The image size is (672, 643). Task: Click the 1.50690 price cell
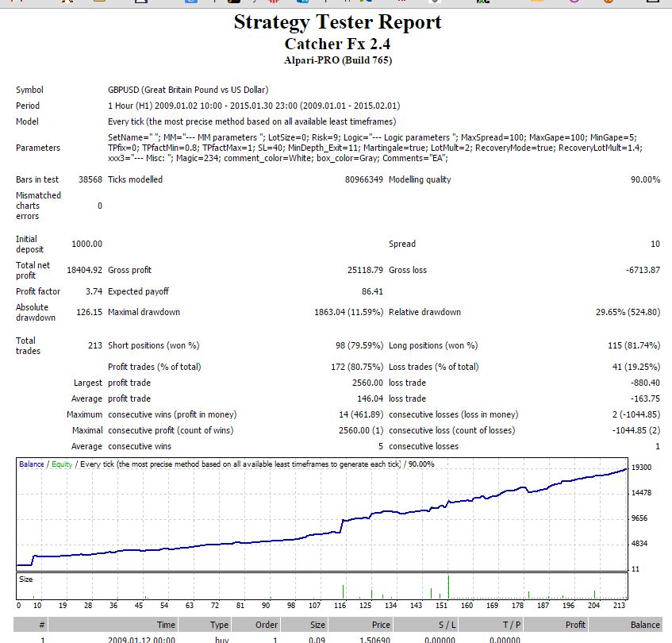click(374, 640)
